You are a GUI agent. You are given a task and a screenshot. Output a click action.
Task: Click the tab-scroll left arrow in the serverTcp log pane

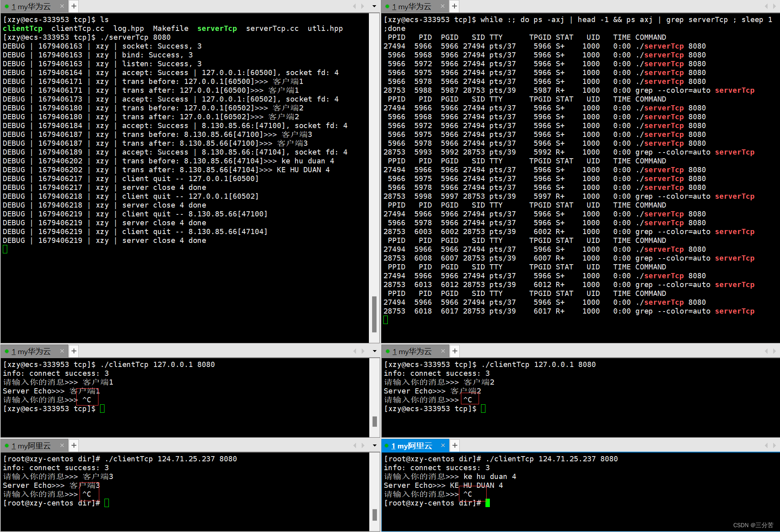[x=354, y=6]
